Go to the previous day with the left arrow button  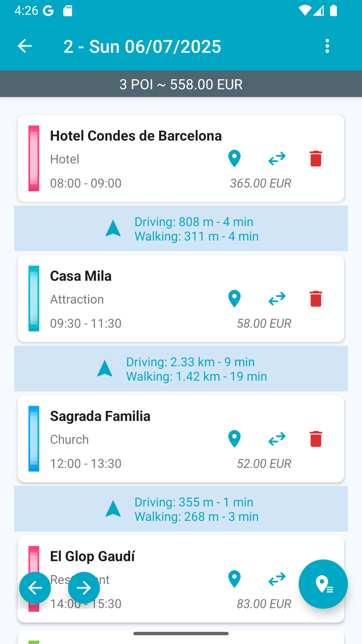click(35, 587)
